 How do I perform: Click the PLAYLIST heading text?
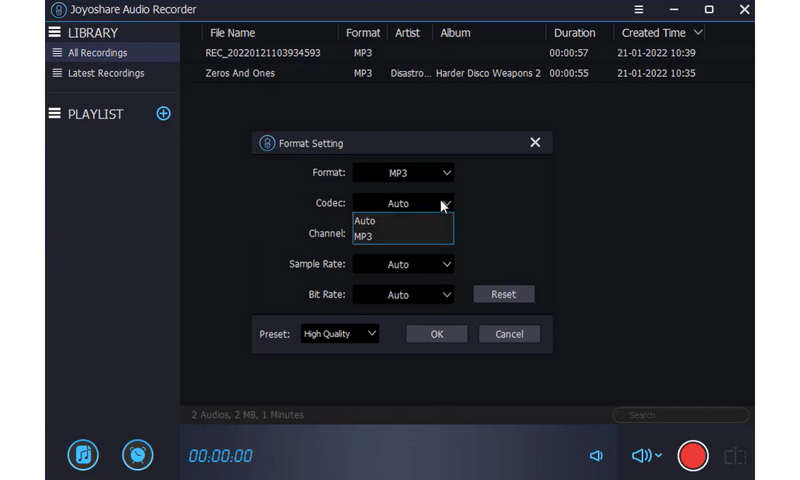[95, 114]
